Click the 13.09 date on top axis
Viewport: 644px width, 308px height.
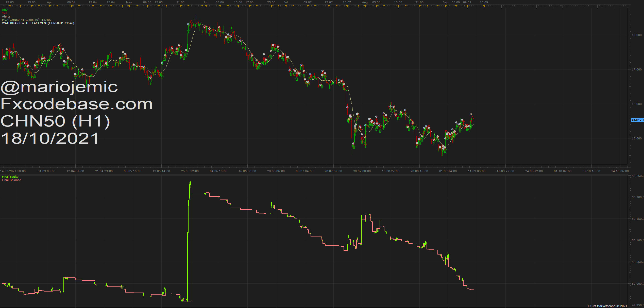pos(484,2)
